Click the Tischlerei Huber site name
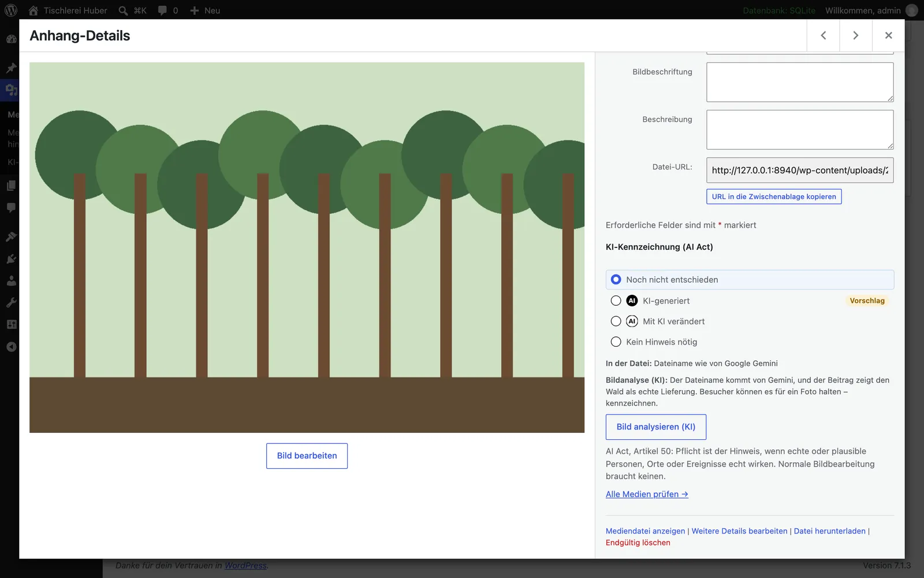The image size is (924, 578). 75,10
